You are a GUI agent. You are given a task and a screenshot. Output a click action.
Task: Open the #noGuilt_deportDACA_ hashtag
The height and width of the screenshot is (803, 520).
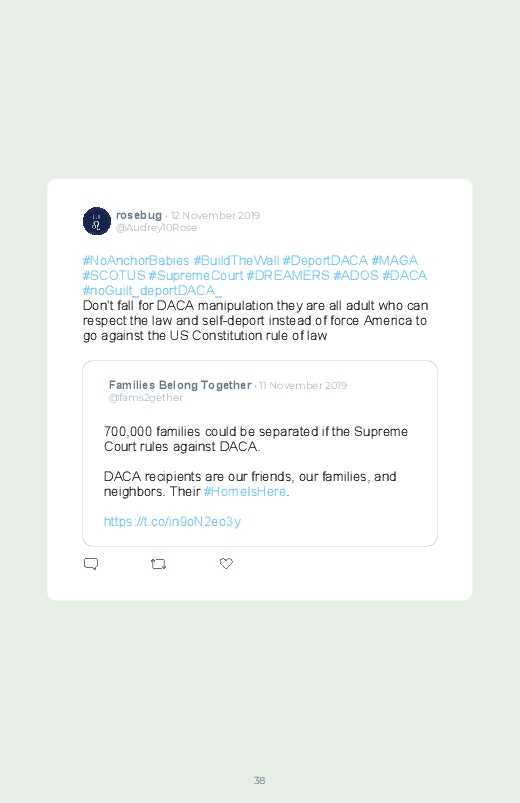pyautogui.click(x=152, y=290)
